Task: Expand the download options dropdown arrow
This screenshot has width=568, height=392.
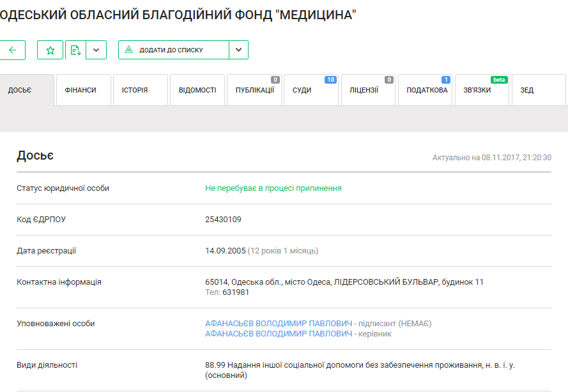Action: point(96,50)
